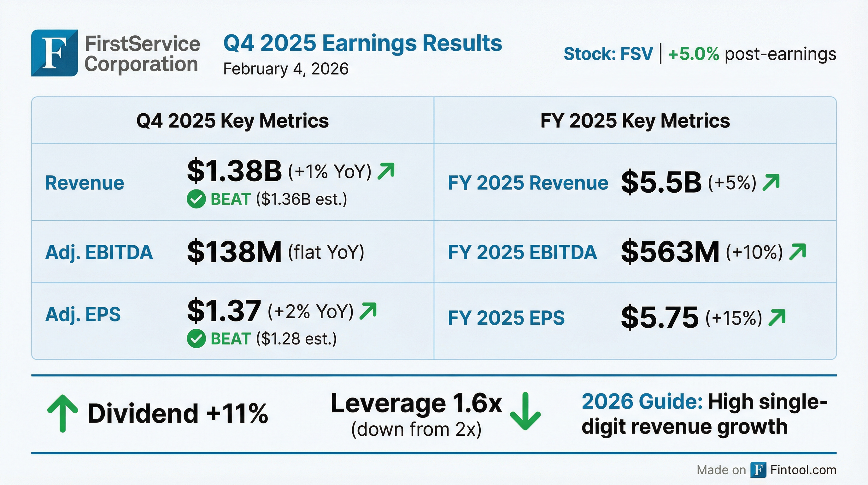The image size is (868, 485).
Task: Click the FirstService Corporation logo icon
Action: (x=54, y=53)
